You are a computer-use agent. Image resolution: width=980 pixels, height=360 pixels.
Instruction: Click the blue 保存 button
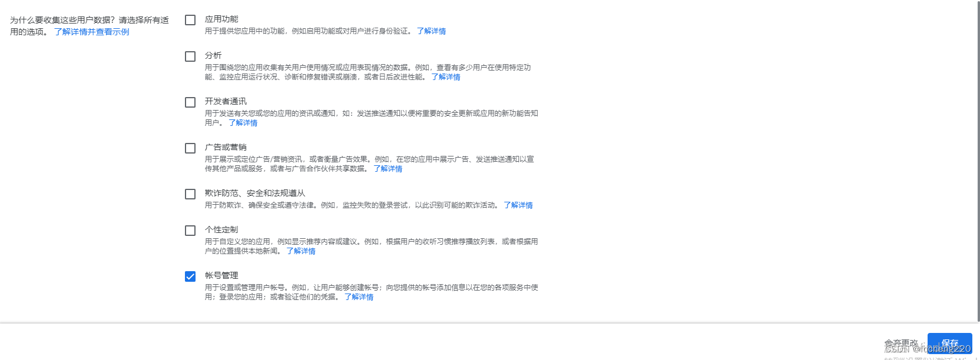tap(949, 343)
